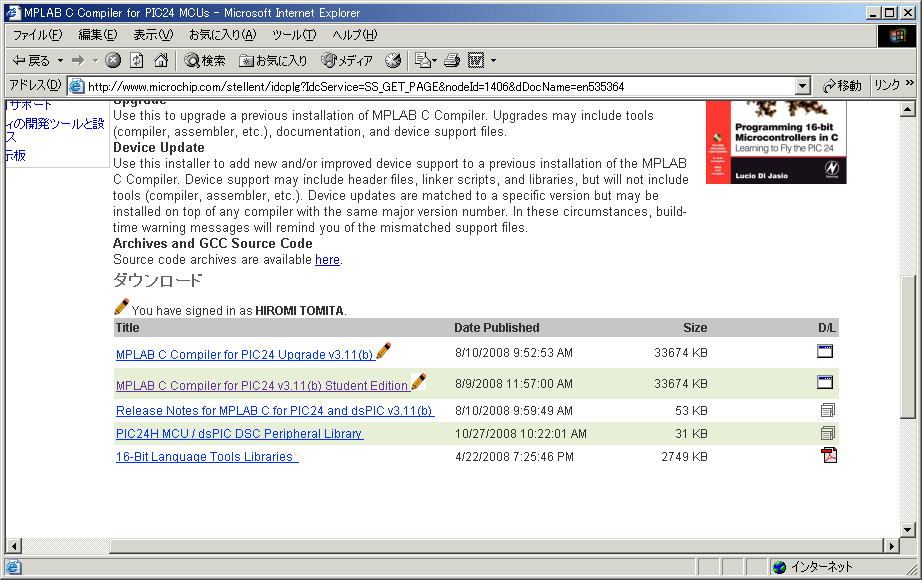Click the Date Published column header

coord(497,328)
